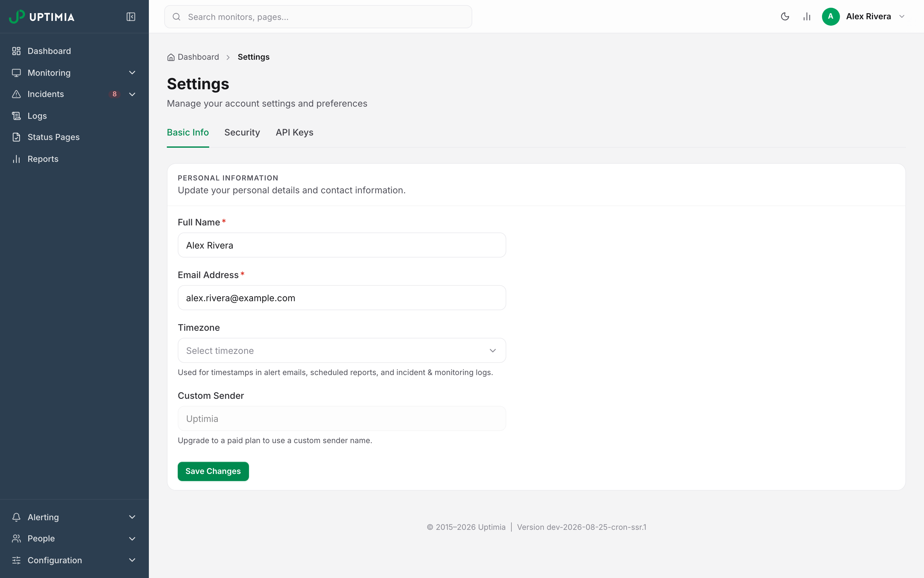Switch to the API Keys tab
Image resolution: width=924 pixels, height=578 pixels.
[x=295, y=133]
